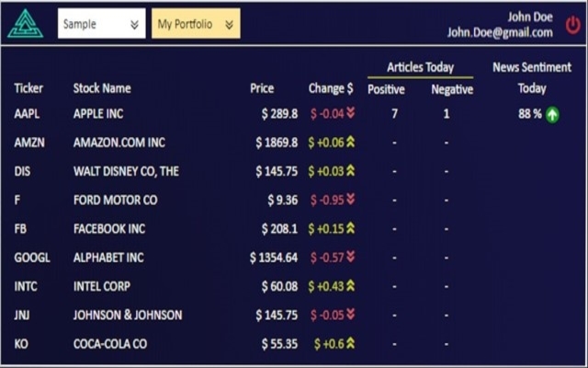Select the DIS ticker

[x=22, y=171]
